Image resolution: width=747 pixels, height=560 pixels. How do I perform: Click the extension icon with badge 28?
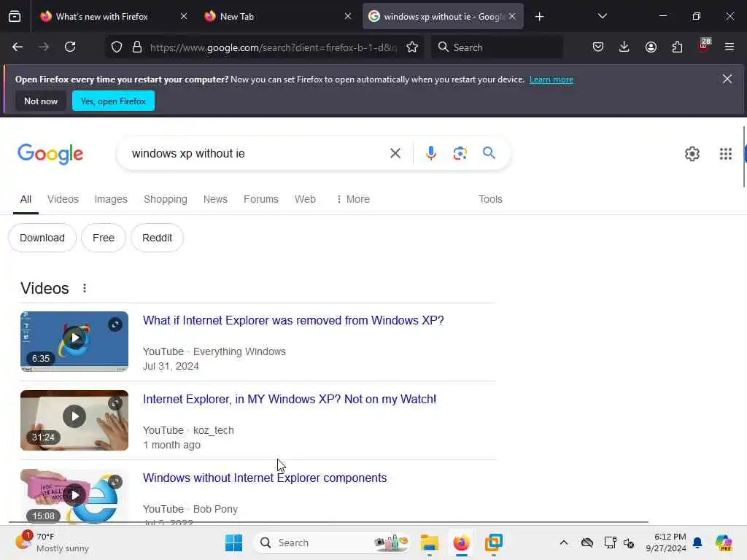pyautogui.click(x=704, y=46)
